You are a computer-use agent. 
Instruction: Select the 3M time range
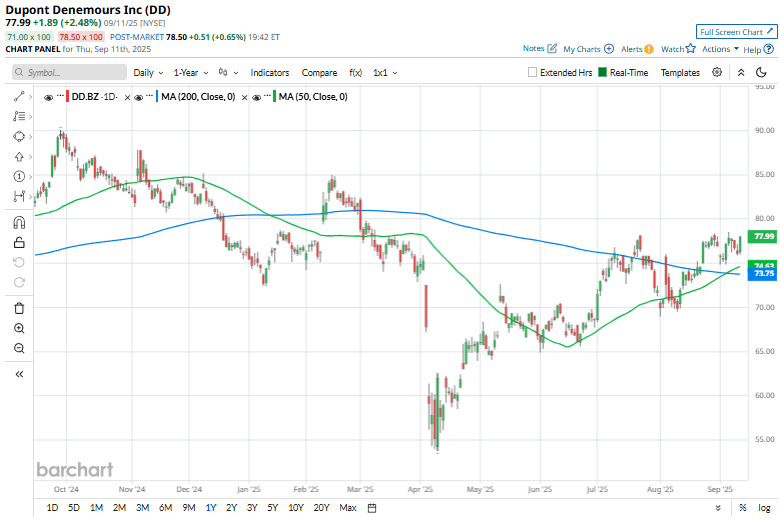pos(143,508)
